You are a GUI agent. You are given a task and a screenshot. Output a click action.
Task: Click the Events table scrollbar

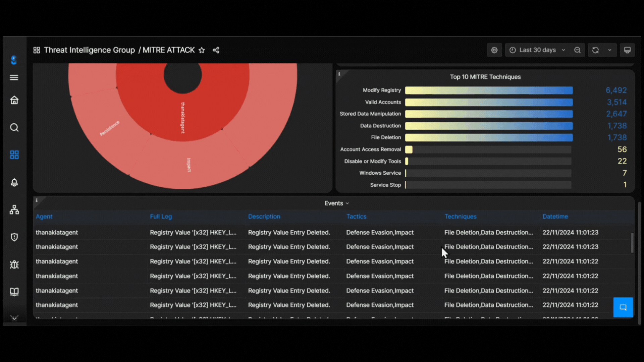(632, 243)
